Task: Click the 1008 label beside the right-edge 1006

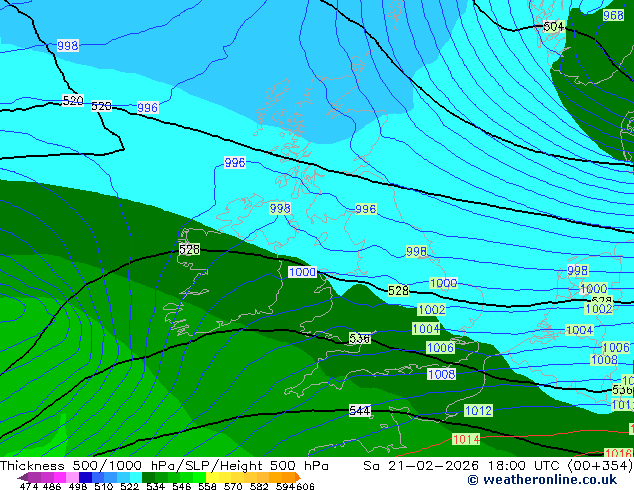Action: 604,360
